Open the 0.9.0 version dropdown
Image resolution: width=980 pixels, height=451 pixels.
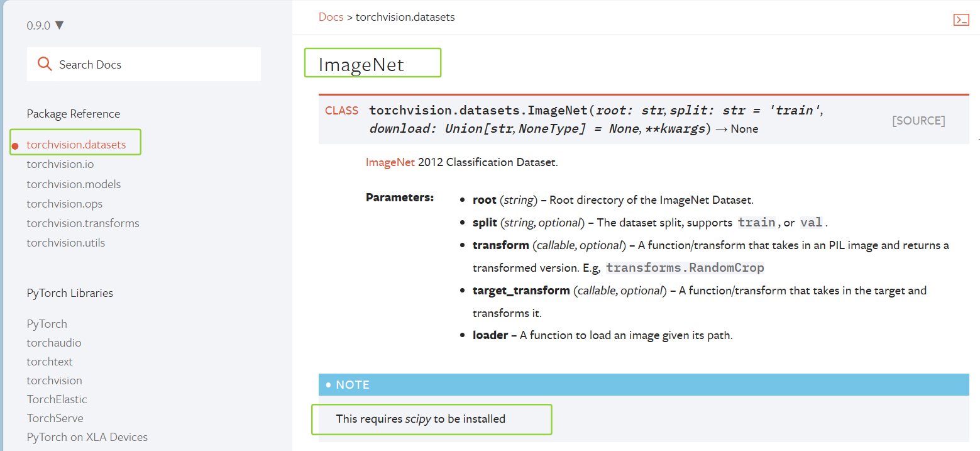(x=45, y=26)
